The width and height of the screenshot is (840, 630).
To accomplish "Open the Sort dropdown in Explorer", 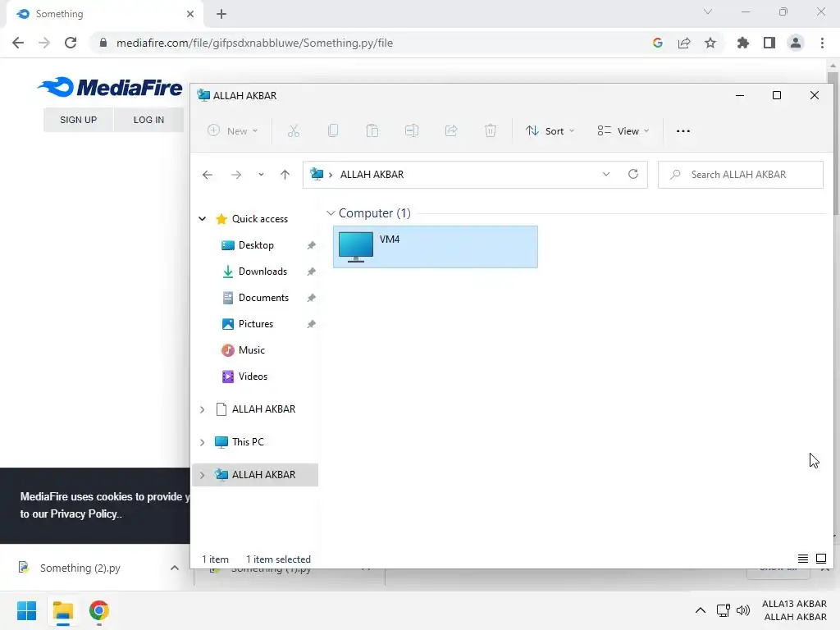I will [x=550, y=130].
